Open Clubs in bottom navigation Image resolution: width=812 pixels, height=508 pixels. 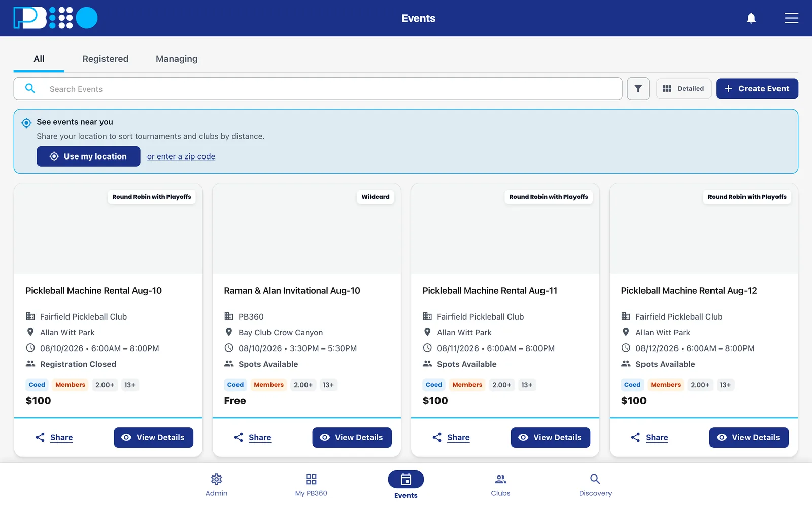[x=500, y=485]
